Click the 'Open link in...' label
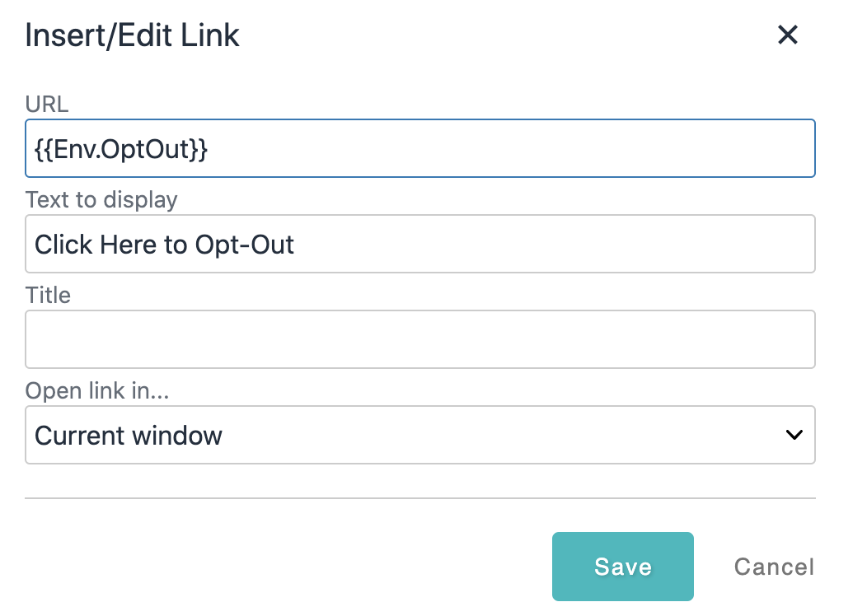The height and width of the screenshot is (616, 867). 96,390
